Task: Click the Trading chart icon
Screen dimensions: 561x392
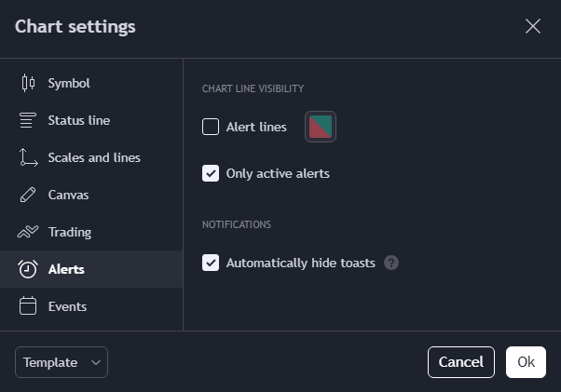Action: tap(28, 232)
